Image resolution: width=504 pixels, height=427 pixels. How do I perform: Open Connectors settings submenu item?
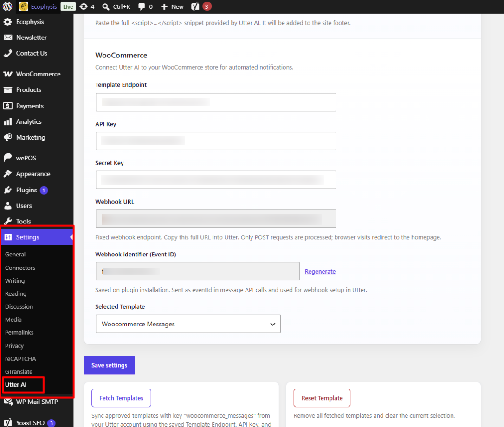pos(20,268)
